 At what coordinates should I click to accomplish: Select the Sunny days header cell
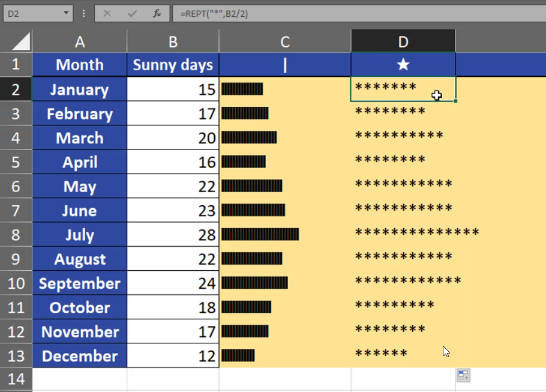tap(173, 65)
